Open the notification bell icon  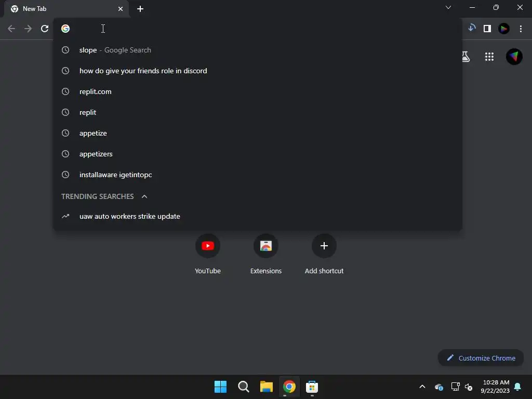coord(518,387)
